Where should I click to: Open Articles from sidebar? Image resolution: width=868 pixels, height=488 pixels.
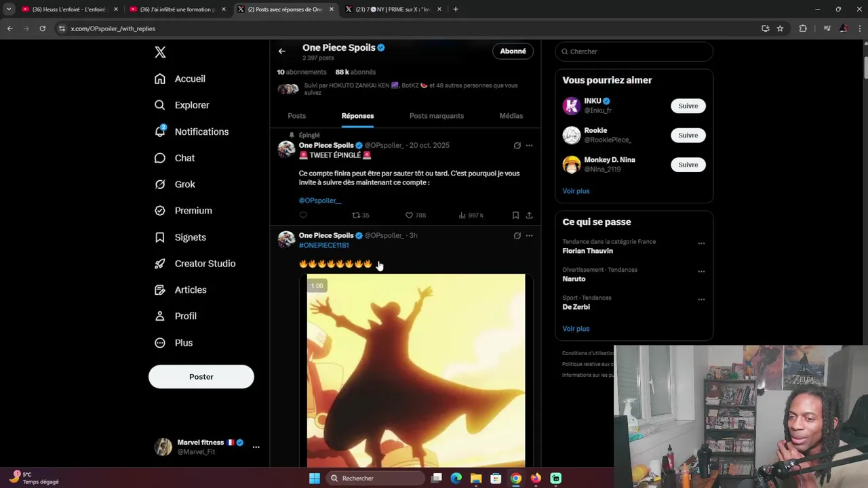(180, 290)
